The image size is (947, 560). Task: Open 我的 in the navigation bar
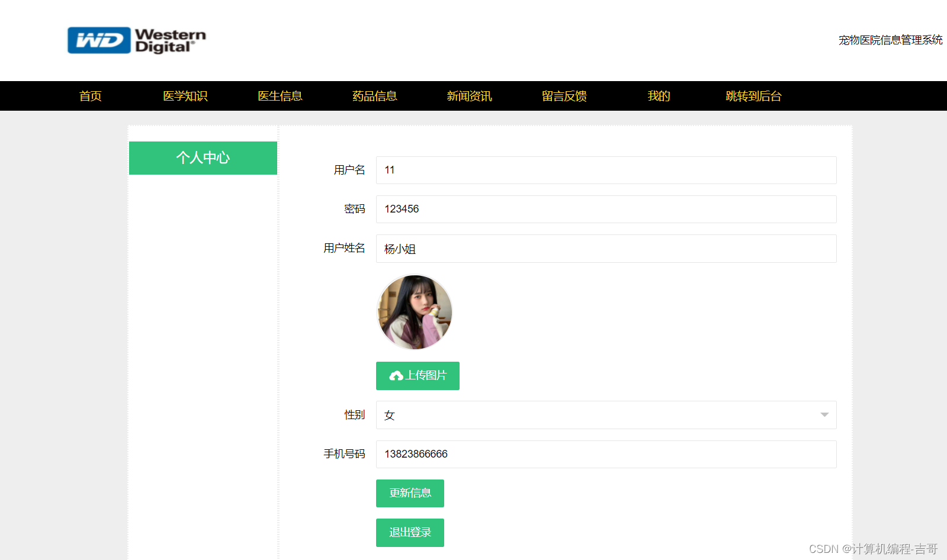659,96
